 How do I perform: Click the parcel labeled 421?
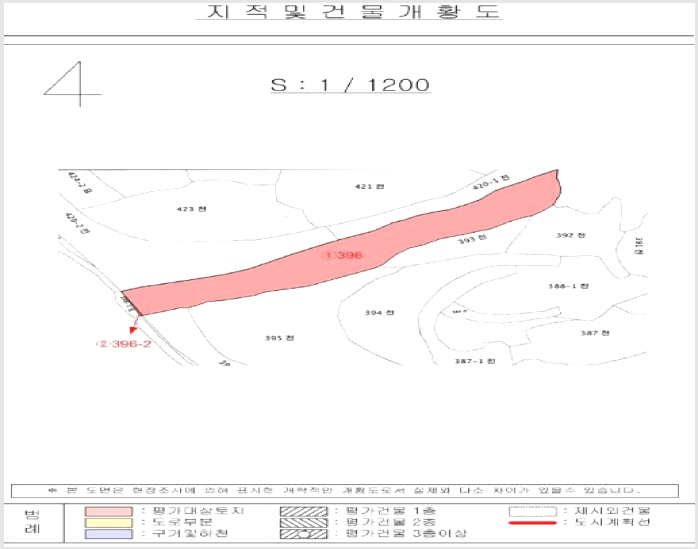369,187
